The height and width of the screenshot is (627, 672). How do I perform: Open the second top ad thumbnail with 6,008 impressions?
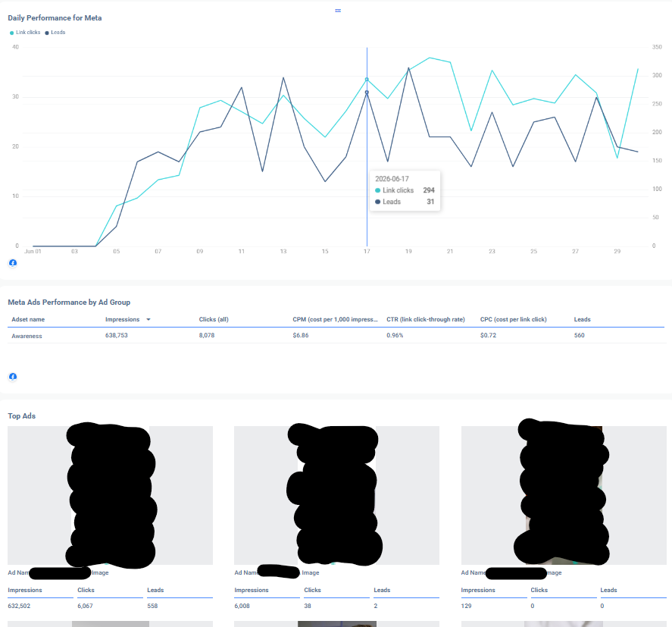pos(336,495)
